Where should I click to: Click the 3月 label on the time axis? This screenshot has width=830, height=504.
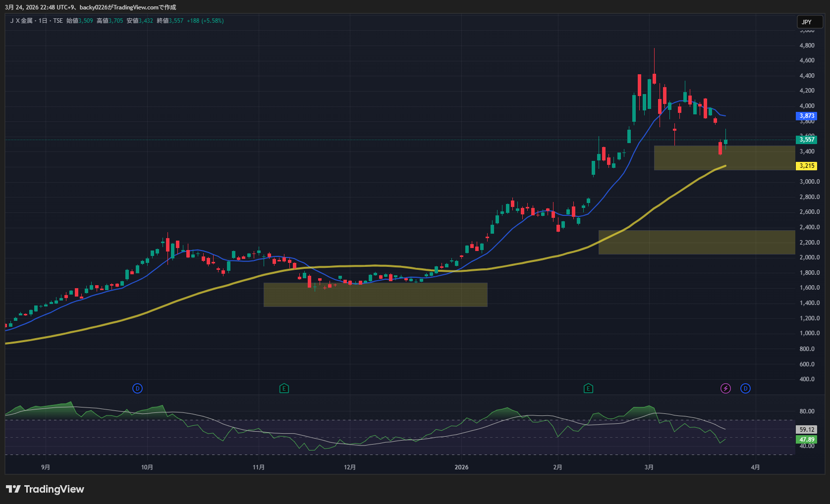click(x=649, y=467)
